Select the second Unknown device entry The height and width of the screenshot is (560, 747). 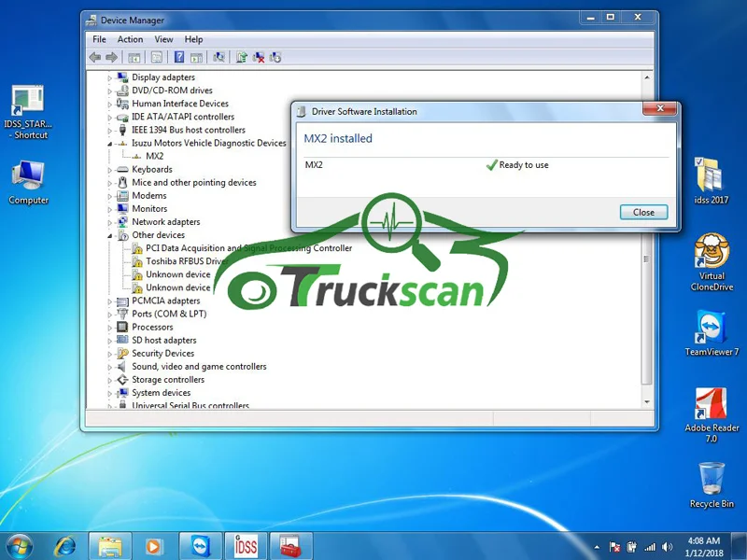tap(177, 287)
